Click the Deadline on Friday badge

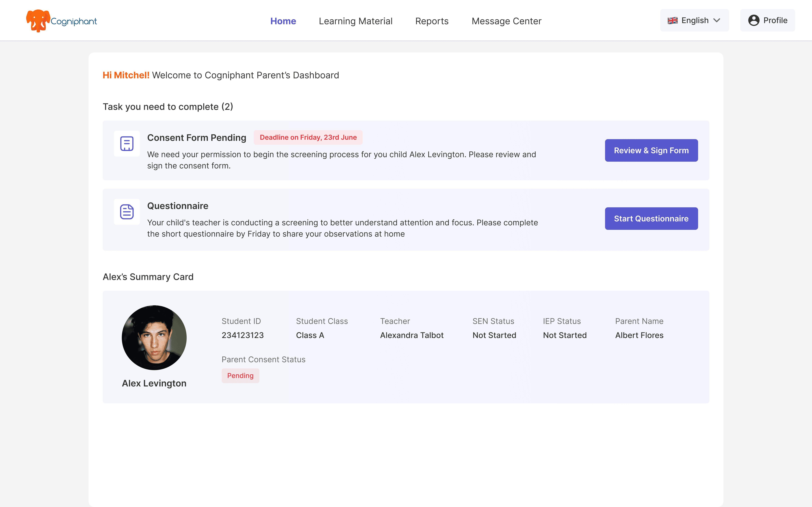click(x=308, y=137)
